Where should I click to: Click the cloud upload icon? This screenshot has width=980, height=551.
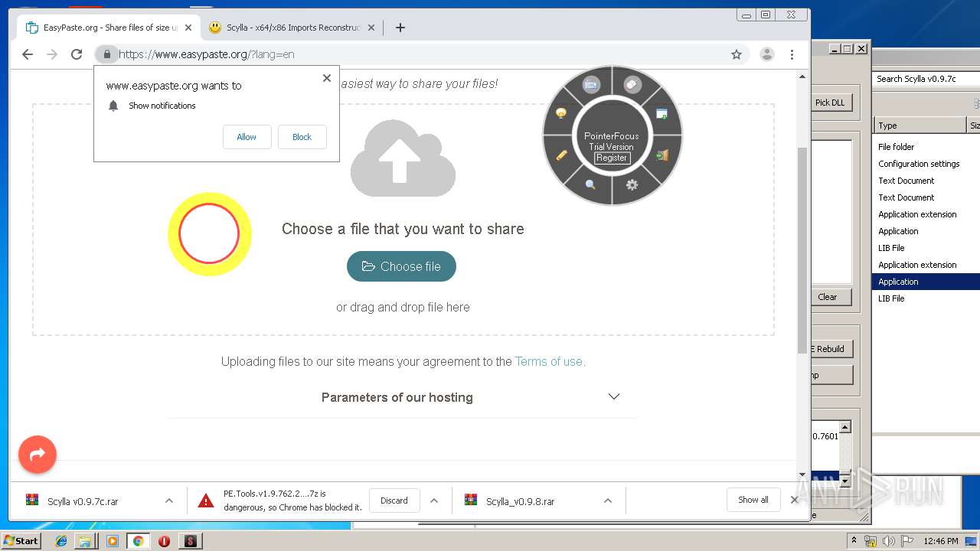point(403,158)
